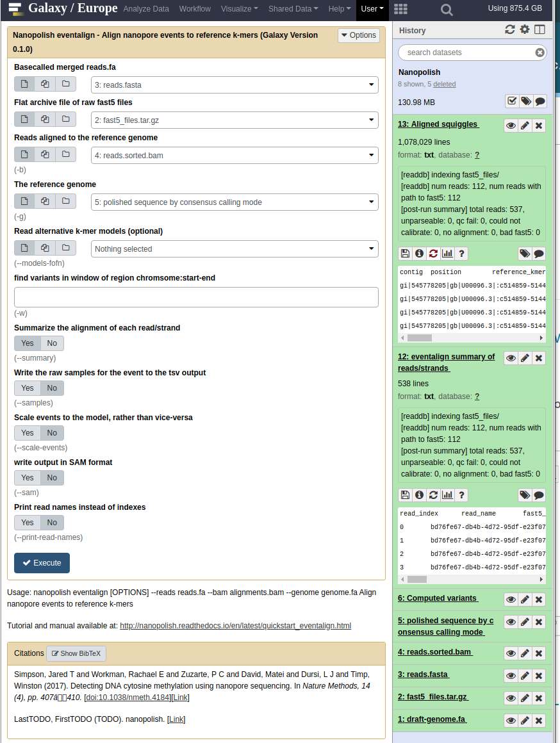Image resolution: width=560 pixels, height=743 pixels.
Task: Open the tool Options dropdown
Action: coord(359,35)
